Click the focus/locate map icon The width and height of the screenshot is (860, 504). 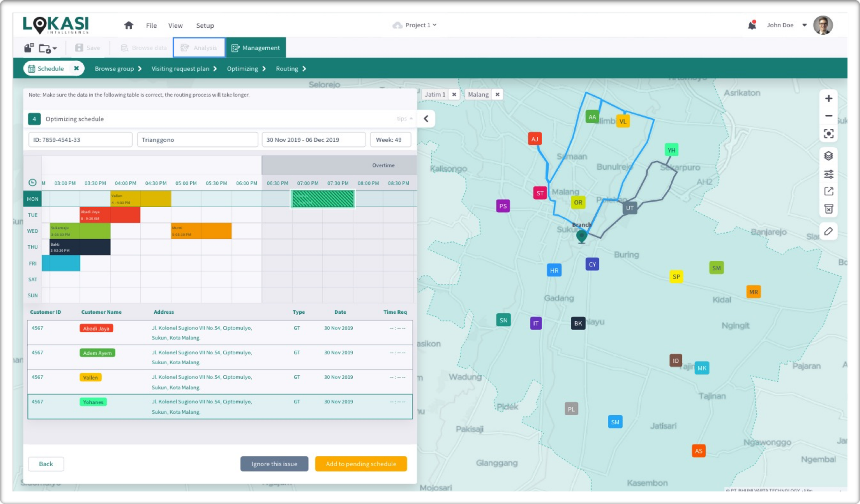coord(828,133)
